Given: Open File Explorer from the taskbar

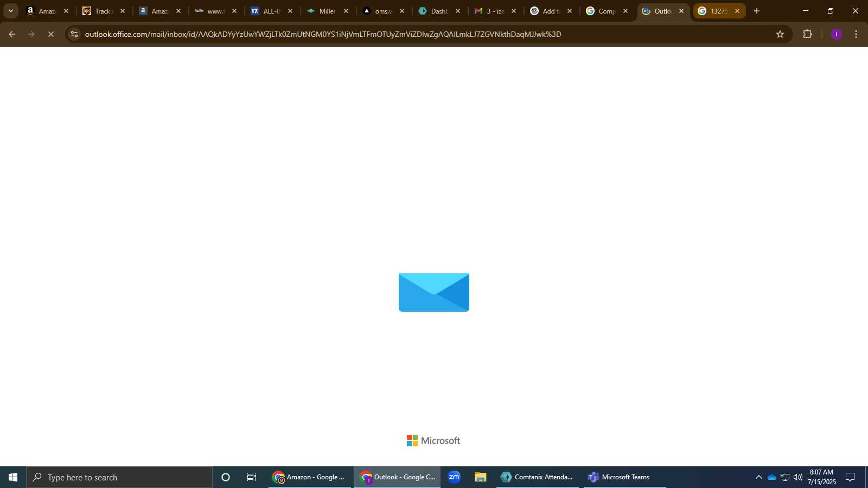Looking at the screenshot, I should click(x=480, y=477).
